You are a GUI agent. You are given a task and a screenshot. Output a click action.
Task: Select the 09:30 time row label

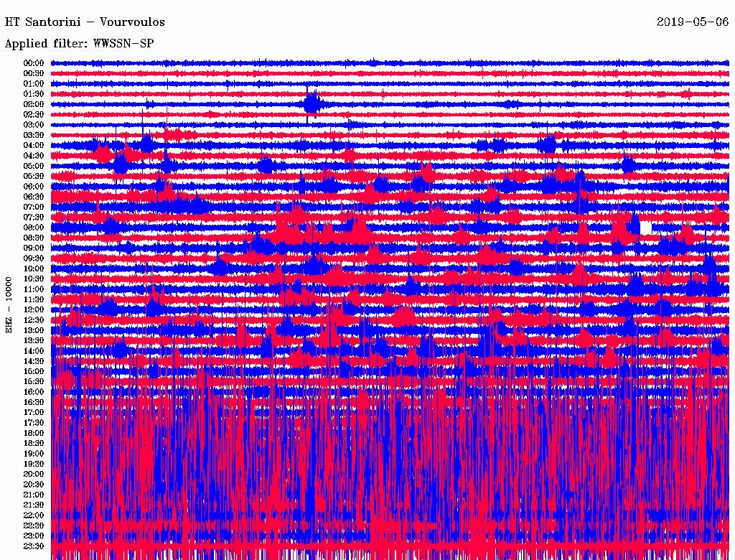coord(34,258)
